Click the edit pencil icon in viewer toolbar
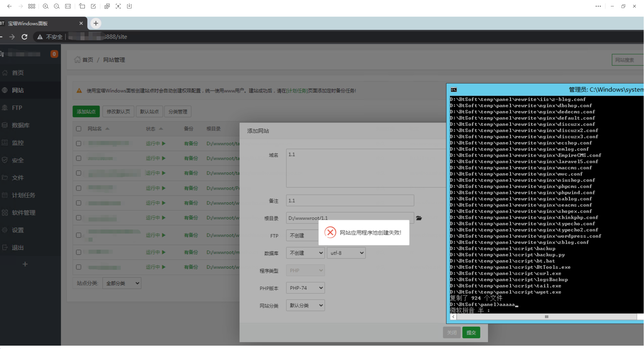 pyautogui.click(x=93, y=6)
